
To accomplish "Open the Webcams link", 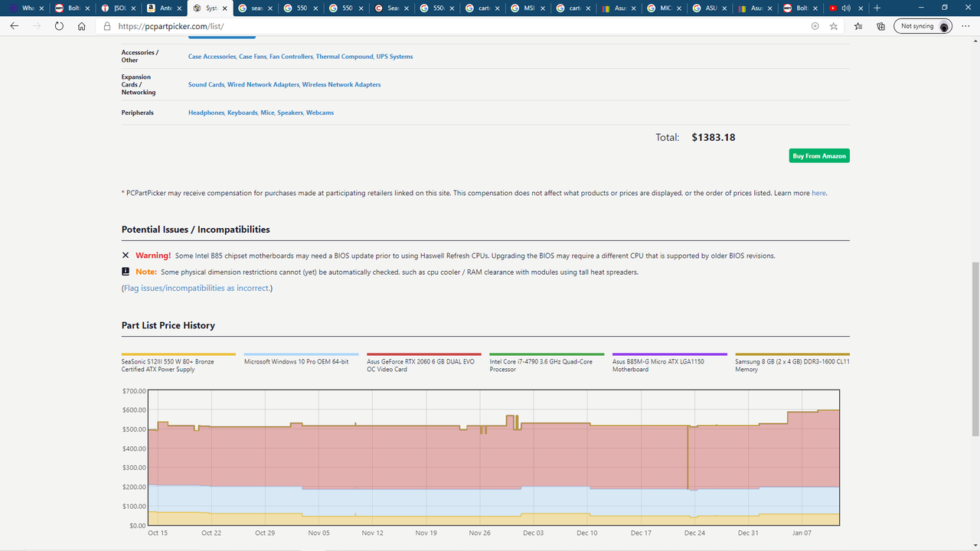I will tap(320, 112).
